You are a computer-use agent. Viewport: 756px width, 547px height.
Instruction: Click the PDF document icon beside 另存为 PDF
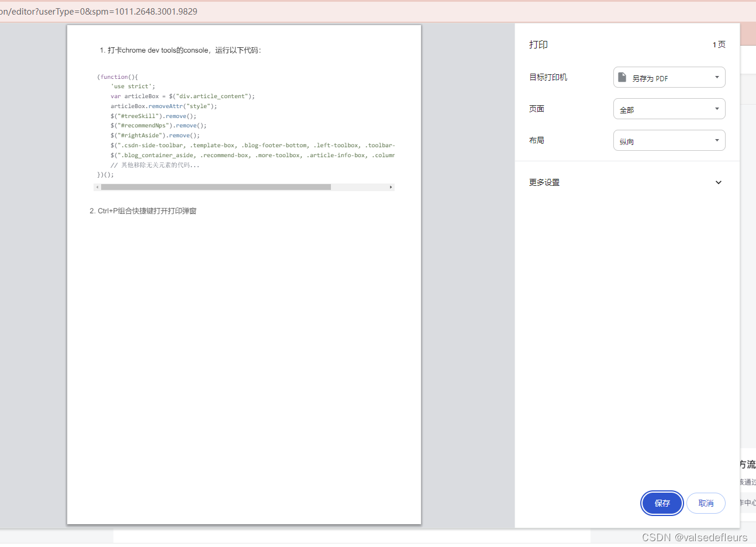pyautogui.click(x=622, y=77)
